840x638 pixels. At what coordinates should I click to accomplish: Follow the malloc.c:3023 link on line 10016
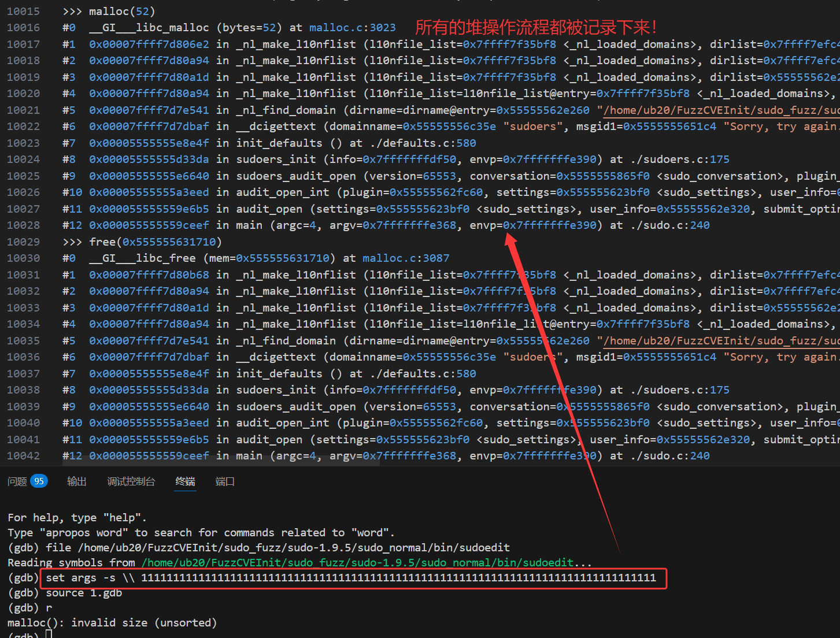[x=353, y=28]
